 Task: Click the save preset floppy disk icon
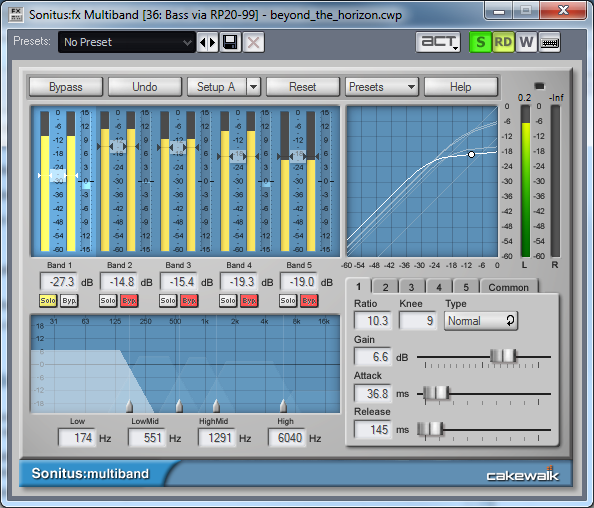230,42
